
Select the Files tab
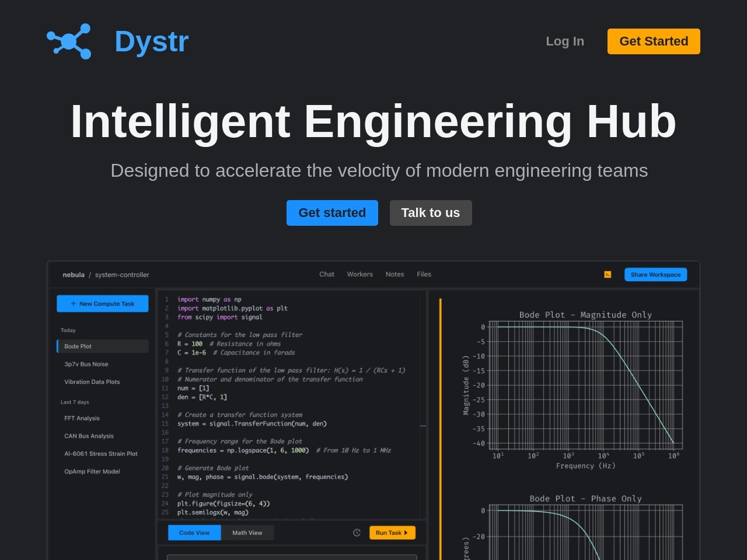(x=424, y=274)
